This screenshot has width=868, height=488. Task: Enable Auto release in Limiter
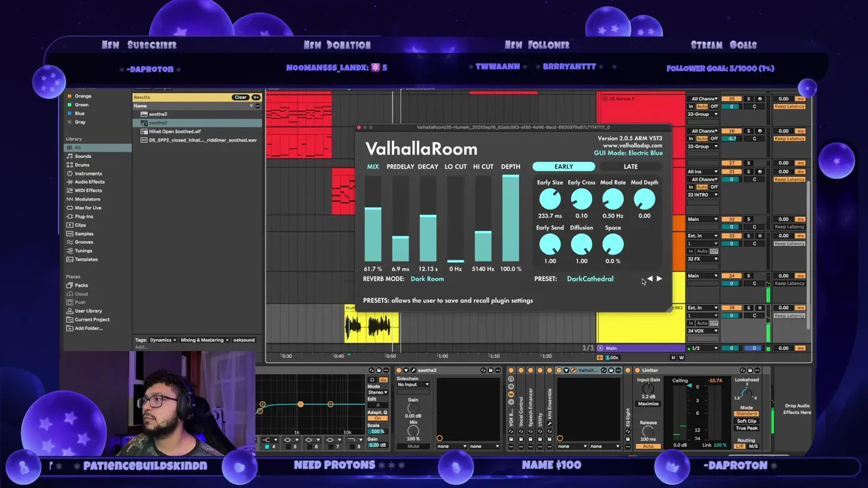tap(648, 446)
